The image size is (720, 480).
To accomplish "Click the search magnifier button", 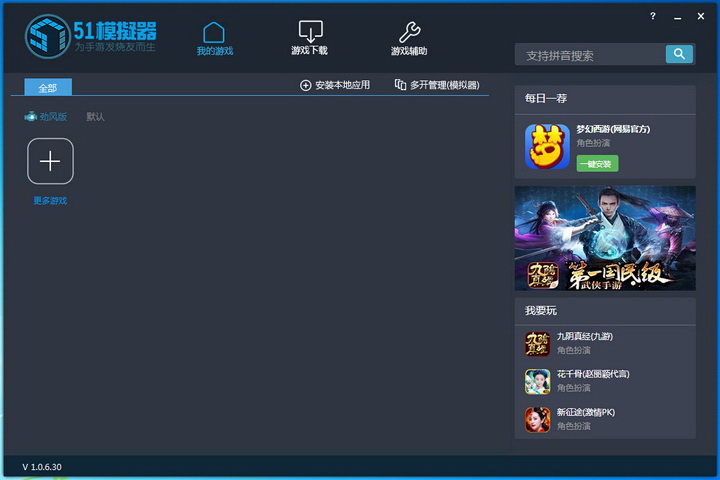I will [x=679, y=54].
